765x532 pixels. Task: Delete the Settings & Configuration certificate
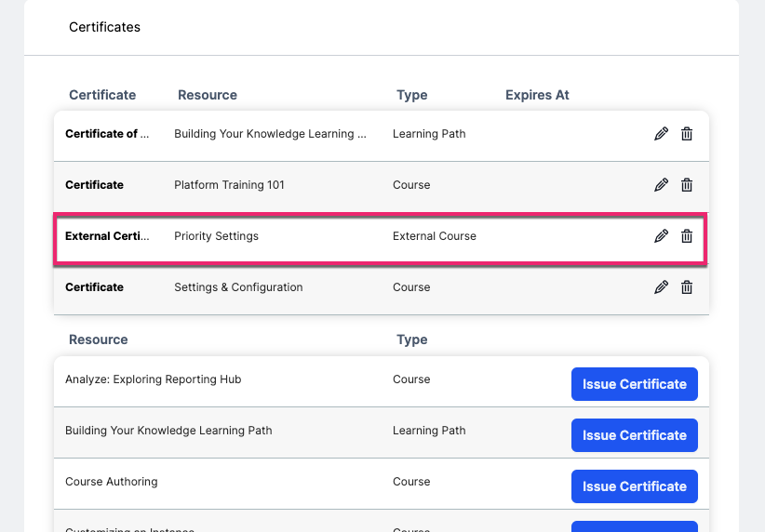point(687,287)
